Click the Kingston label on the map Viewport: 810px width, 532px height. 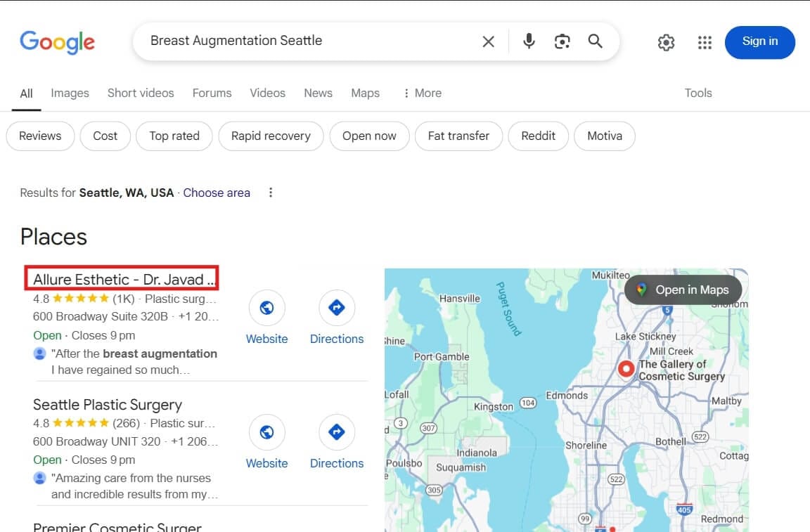pyautogui.click(x=494, y=407)
